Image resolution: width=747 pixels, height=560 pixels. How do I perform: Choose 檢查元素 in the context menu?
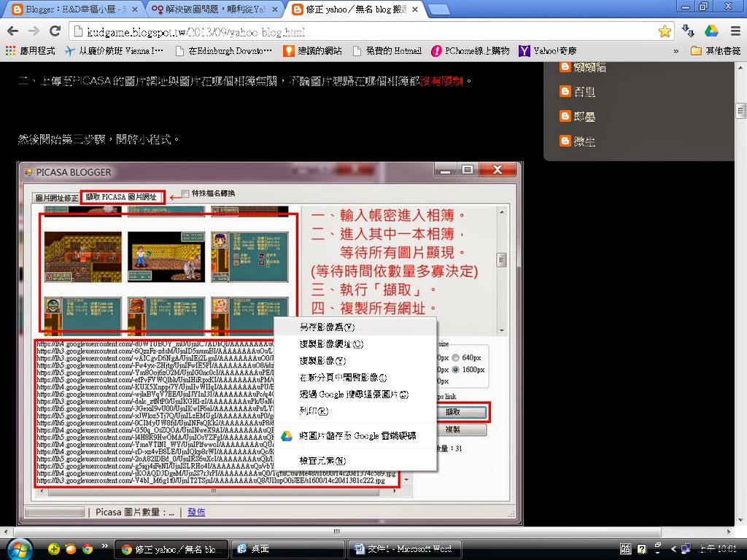coord(355,461)
